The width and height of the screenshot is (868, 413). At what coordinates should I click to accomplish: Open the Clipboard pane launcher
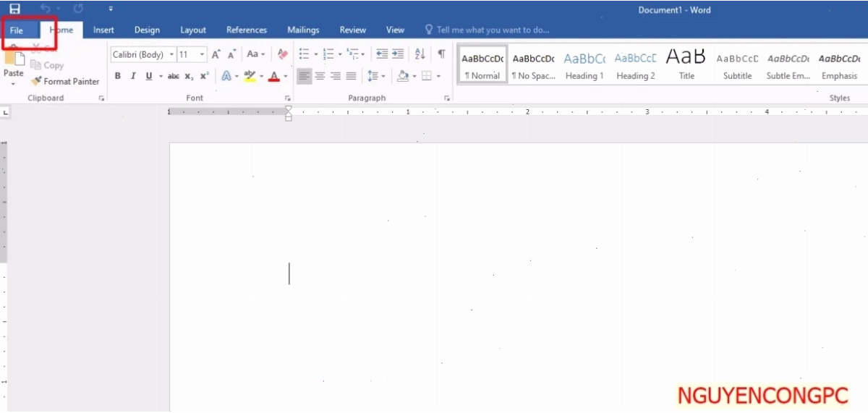[x=101, y=98]
